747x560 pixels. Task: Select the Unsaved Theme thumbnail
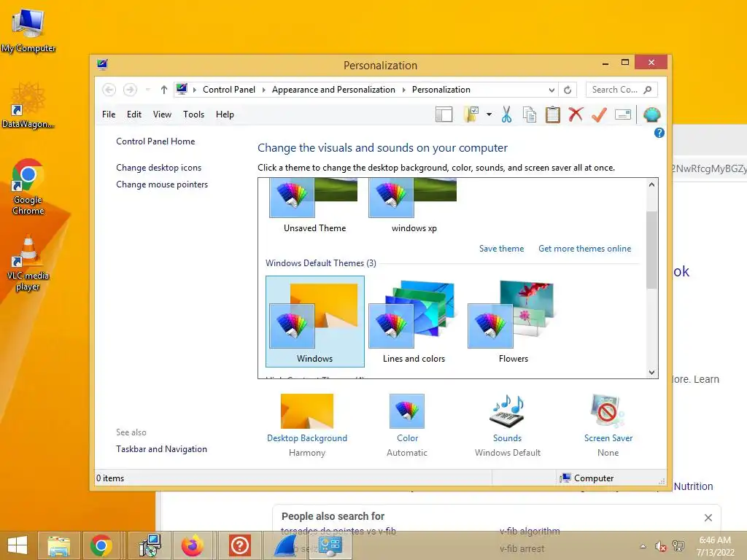[314, 205]
